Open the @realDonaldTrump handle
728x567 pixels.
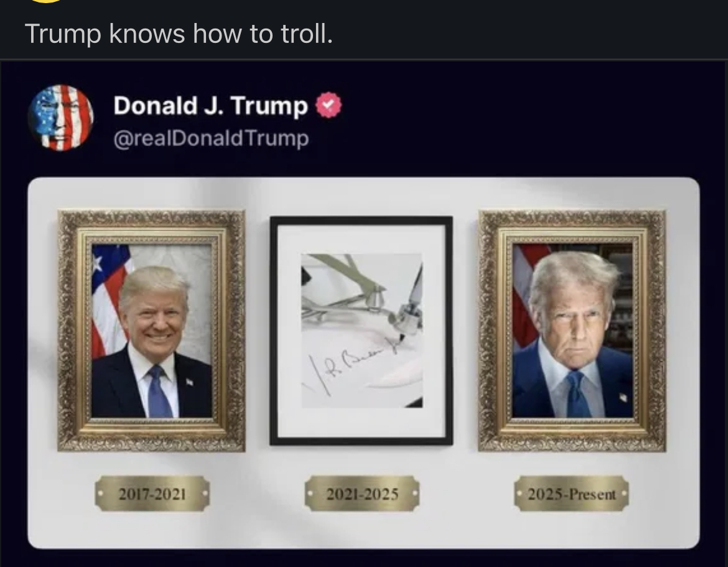(x=212, y=138)
